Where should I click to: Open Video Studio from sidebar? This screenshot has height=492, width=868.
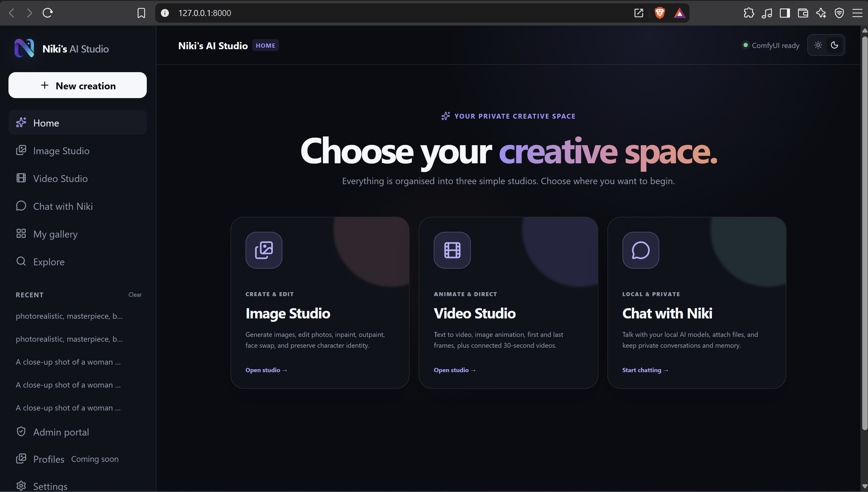click(77, 178)
